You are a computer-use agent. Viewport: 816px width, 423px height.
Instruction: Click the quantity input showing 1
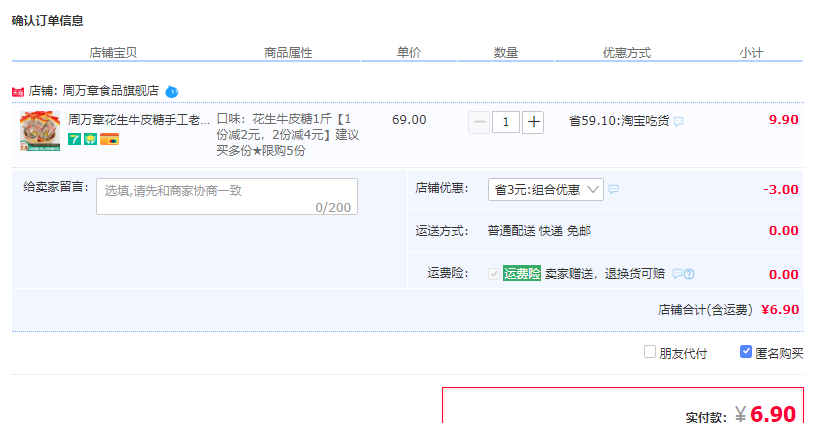point(505,122)
